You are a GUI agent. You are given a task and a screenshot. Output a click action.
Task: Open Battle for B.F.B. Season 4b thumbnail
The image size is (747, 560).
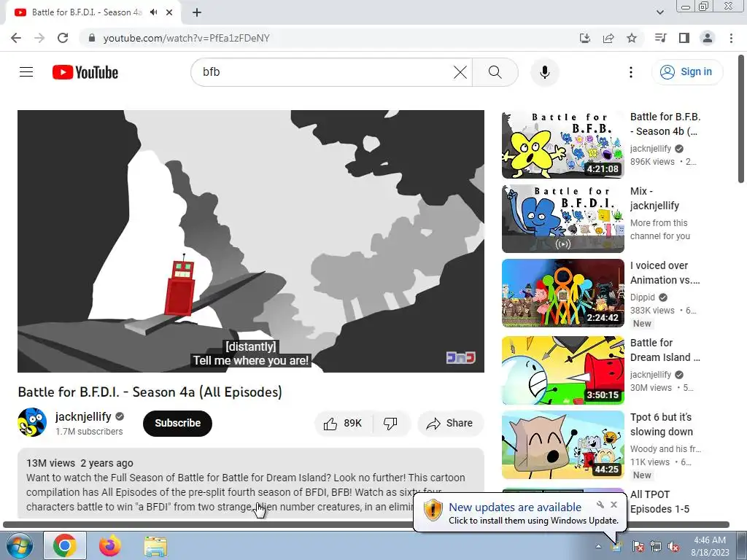pyautogui.click(x=562, y=144)
